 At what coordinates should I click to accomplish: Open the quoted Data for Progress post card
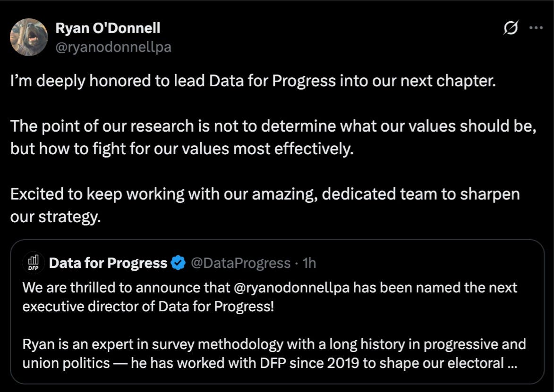point(277,311)
